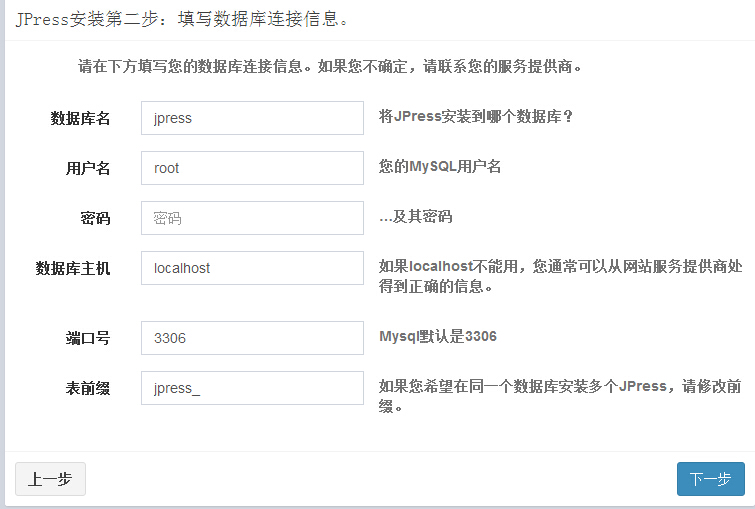Image resolution: width=755 pixels, height=509 pixels.
Task: Click hint text …及其密码
Action: pyautogui.click(x=416, y=217)
